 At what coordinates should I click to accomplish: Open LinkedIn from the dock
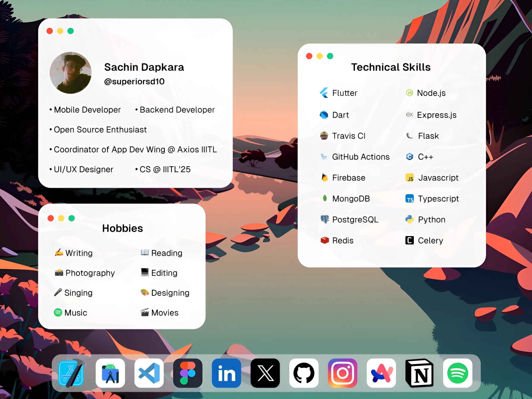coord(226,373)
